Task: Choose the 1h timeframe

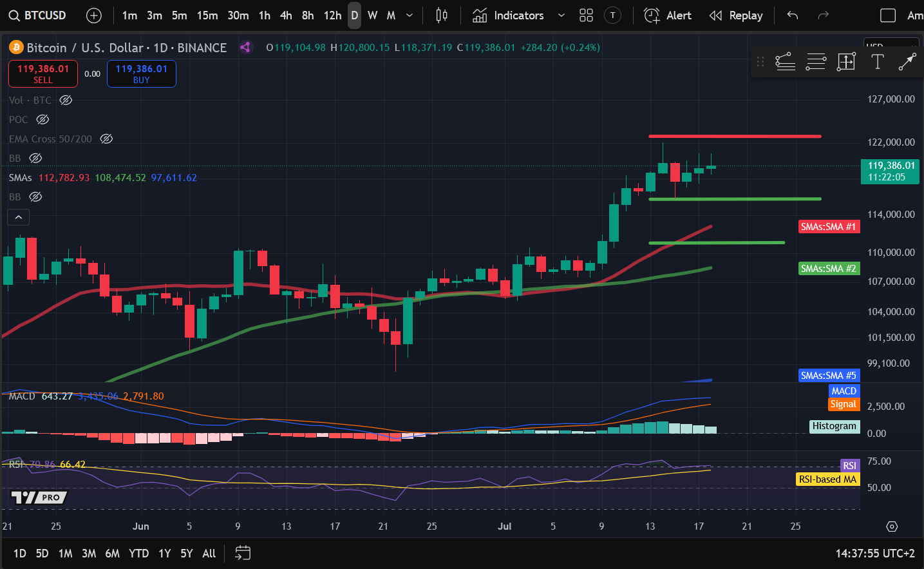Action: click(265, 15)
